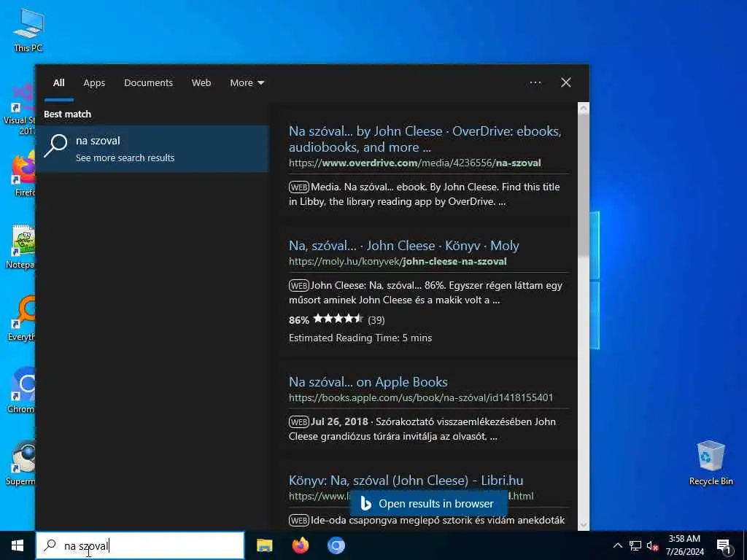
Task: Click the results scrollbar up arrow
Action: (x=583, y=109)
